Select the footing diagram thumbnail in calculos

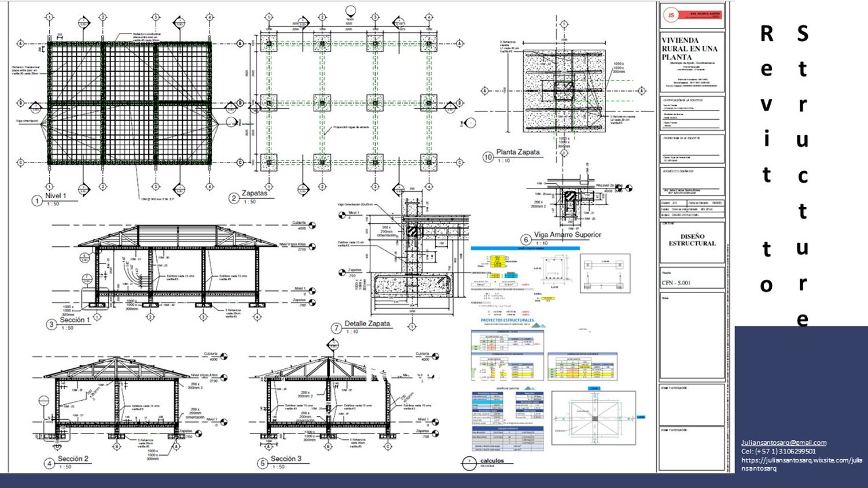point(594,418)
